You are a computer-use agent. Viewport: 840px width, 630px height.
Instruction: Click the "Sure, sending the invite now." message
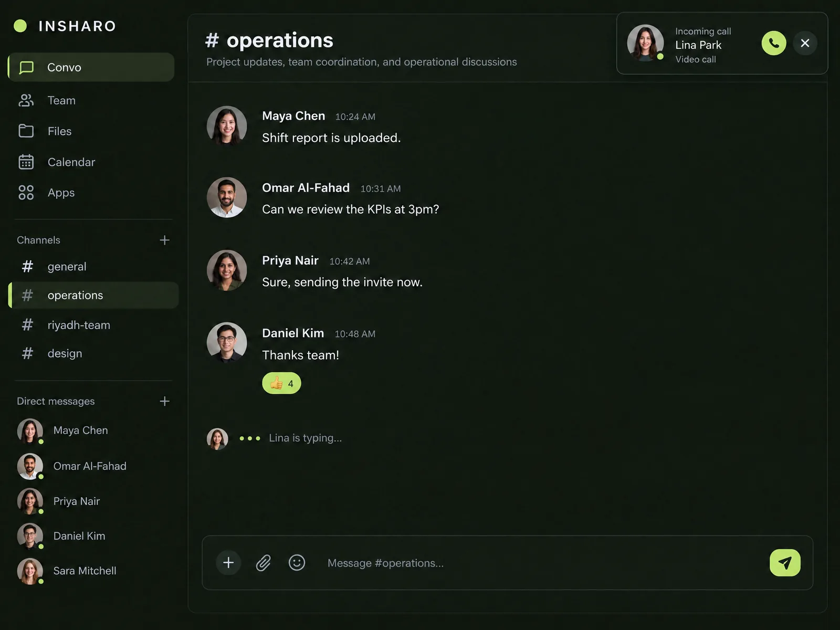[342, 282]
